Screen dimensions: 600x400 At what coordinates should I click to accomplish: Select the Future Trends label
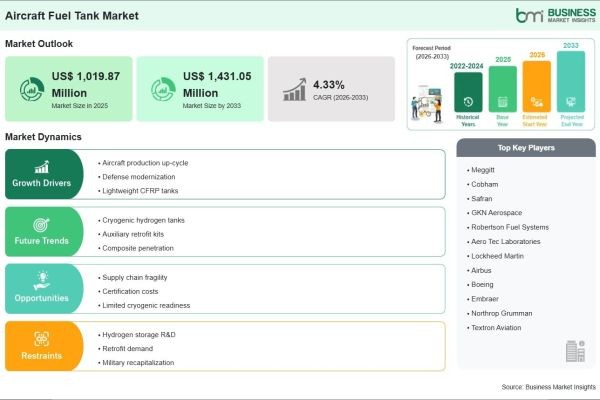41,241
